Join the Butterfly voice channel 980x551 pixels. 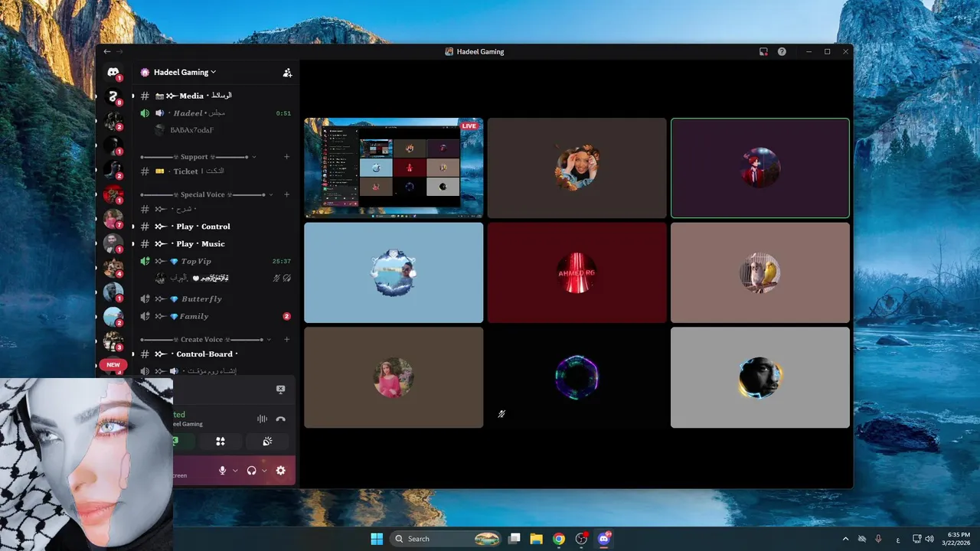coord(214,299)
